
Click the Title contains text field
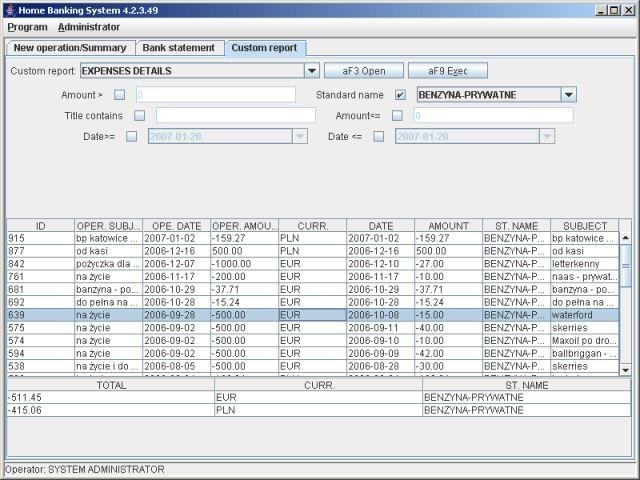click(236, 116)
